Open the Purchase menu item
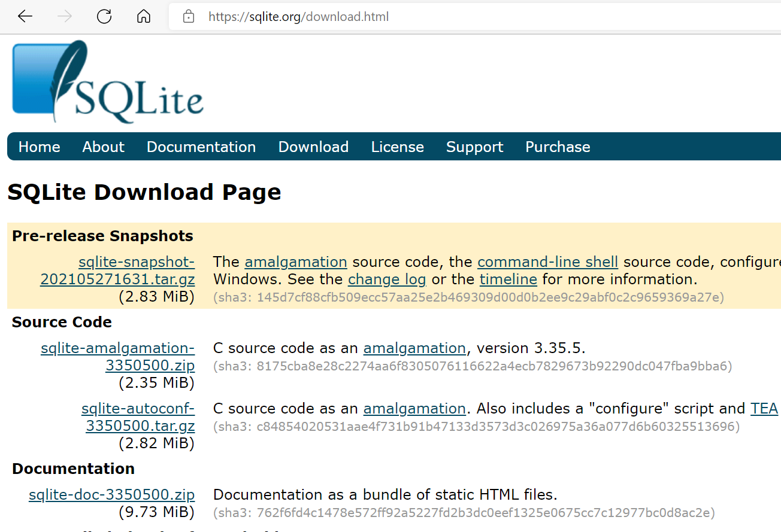781x532 pixels. click(558, 147)
